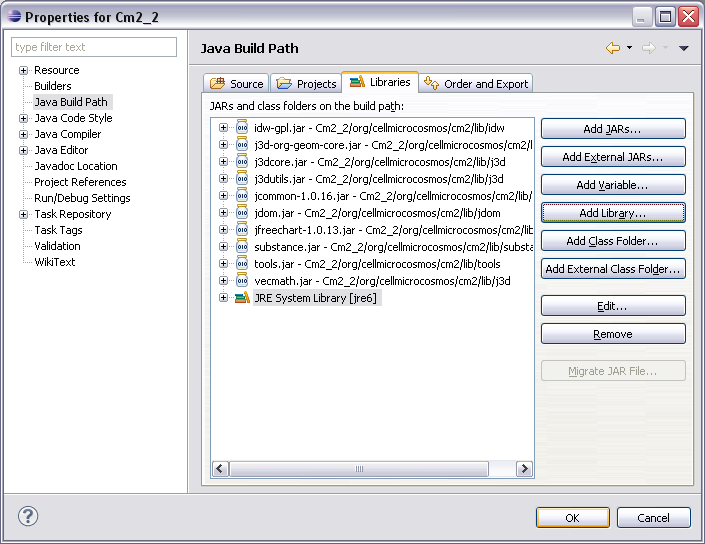Expand the JRE System Library entry
The image size is (705, 544).
pyautogui.click(x=223, y=298)
